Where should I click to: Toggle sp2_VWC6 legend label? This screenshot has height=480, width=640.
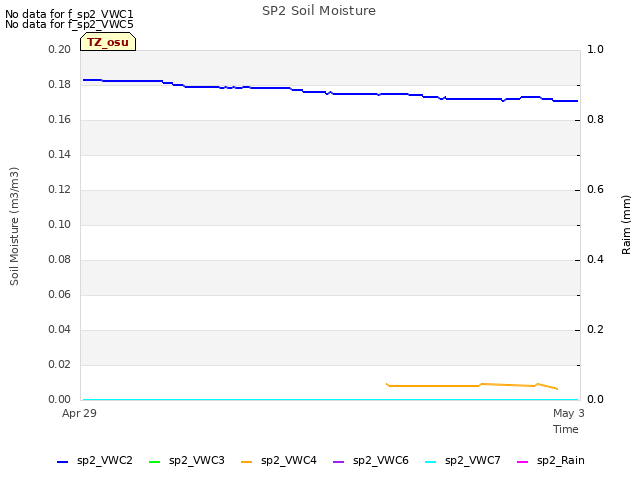(381, 460)
